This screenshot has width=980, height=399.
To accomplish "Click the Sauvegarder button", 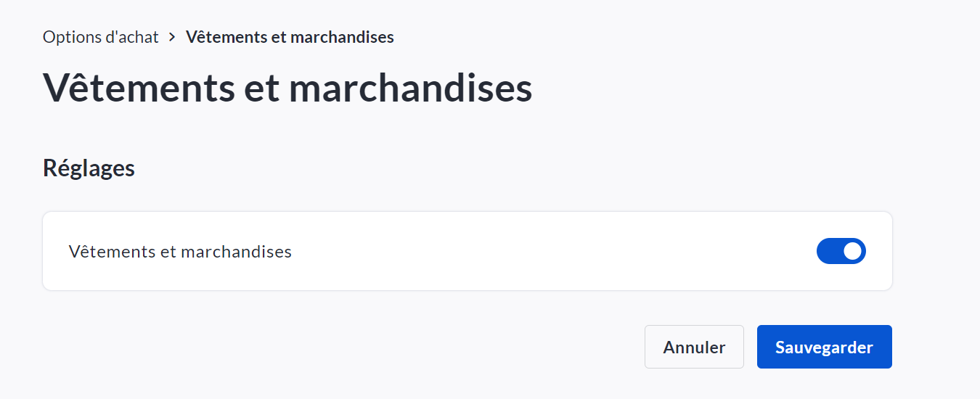I will 824,347.
